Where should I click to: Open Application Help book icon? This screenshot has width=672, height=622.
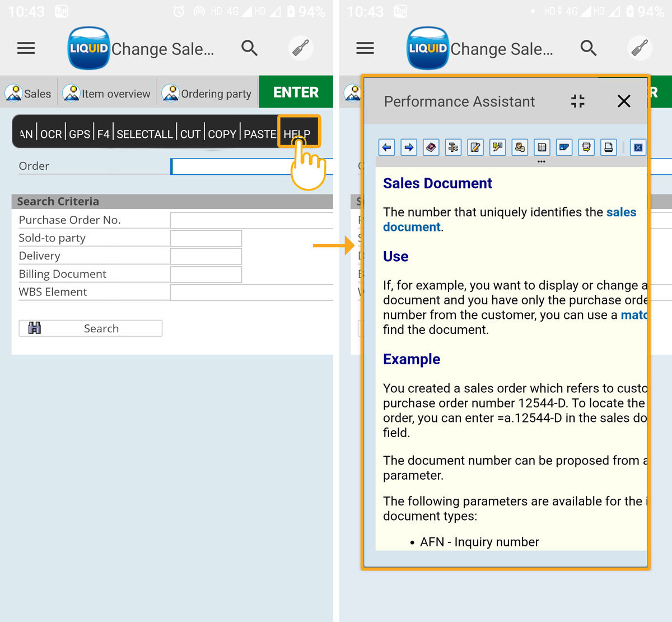431,147
